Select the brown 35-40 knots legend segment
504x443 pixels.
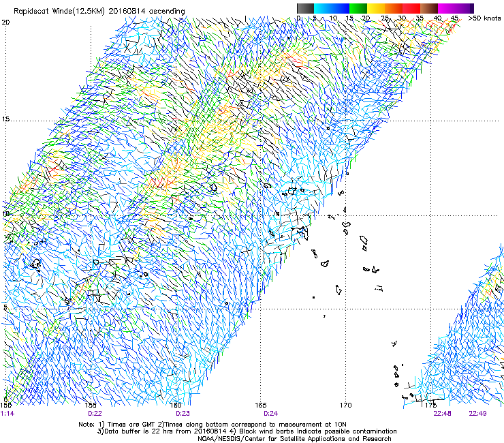pyautogui.click(x=429, y=8)
